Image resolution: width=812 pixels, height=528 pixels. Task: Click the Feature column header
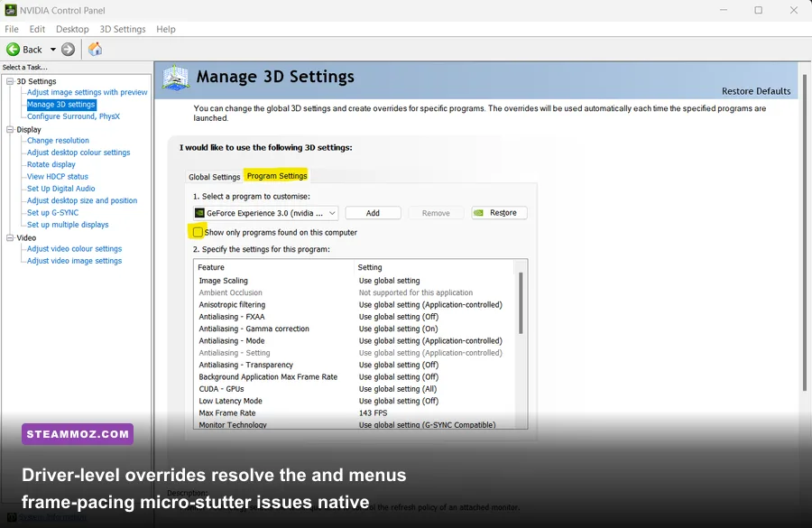tap(274, 267)
